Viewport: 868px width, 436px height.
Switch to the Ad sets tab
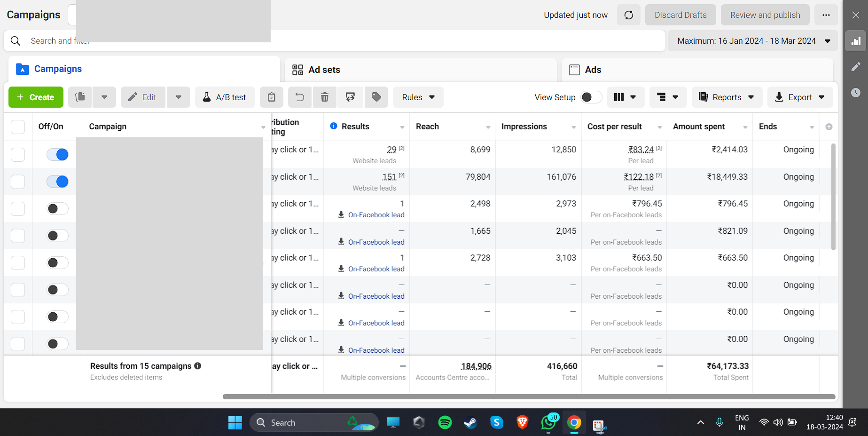click(324, 70)
